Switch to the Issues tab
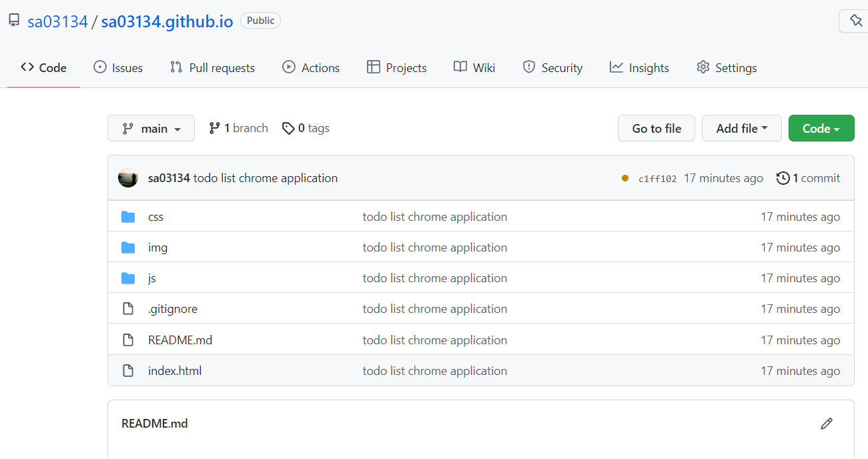Image resolution: width=868 pixels, height=459 pixels. pos(118,67)
